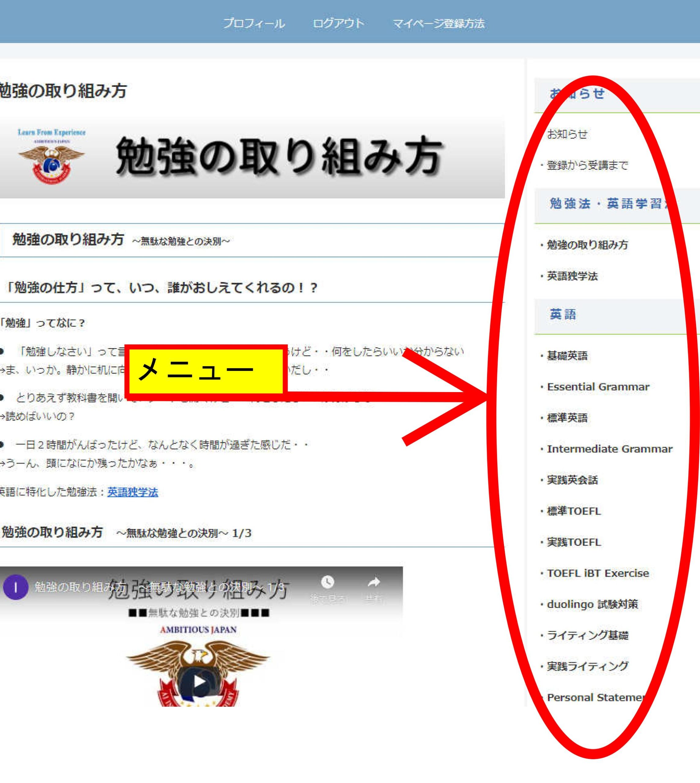Open お知らせ link in the sidebar
The width and height of the screenshot is (700, 783).
tap(567, 134)
